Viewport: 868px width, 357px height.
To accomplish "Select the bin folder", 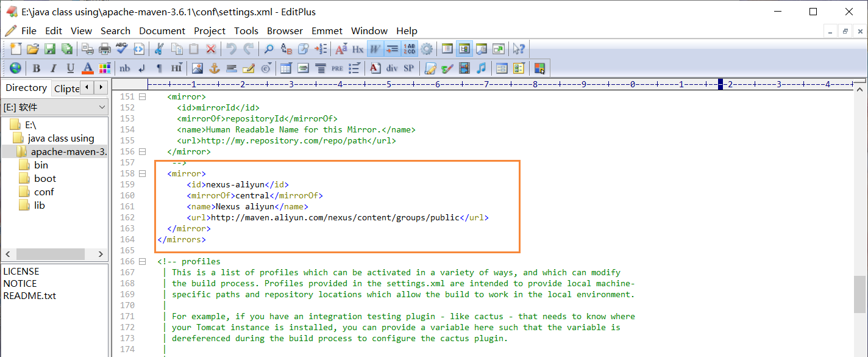I will click(x=41, y=165).
